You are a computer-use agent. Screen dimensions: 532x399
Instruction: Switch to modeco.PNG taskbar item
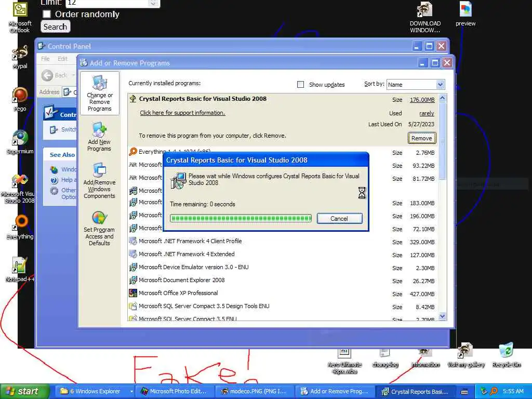point(255,392)
